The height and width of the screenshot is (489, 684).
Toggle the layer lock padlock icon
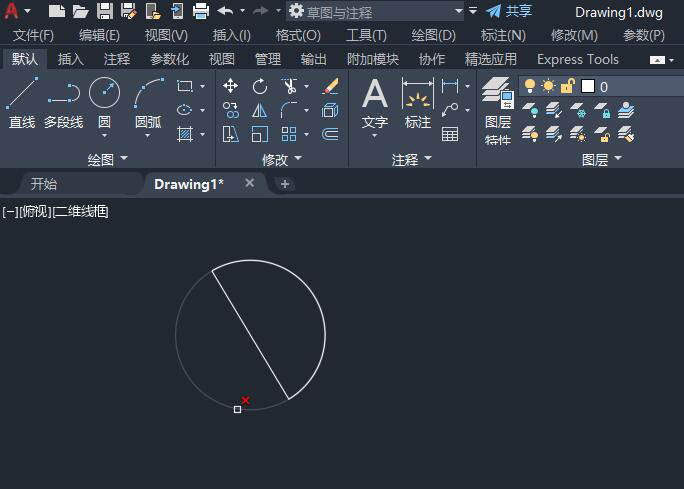click(x=567, y=87)
